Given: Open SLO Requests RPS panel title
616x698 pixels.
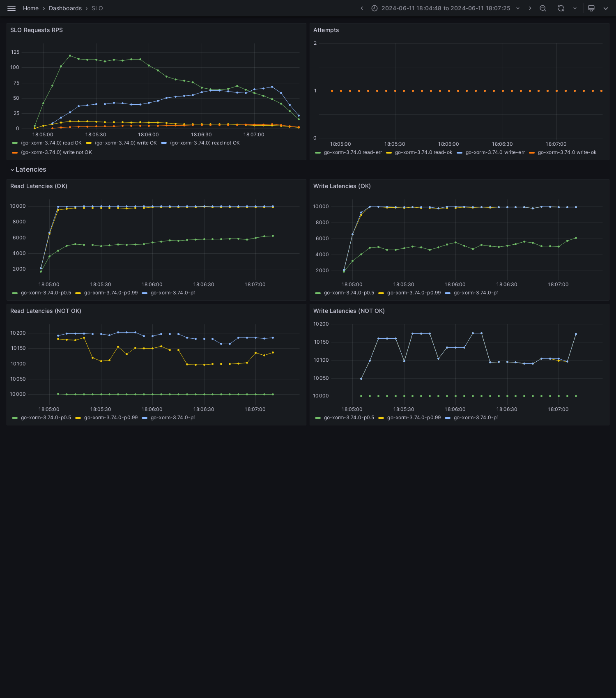Looking at the screenshot, I should tap(37, 30).
